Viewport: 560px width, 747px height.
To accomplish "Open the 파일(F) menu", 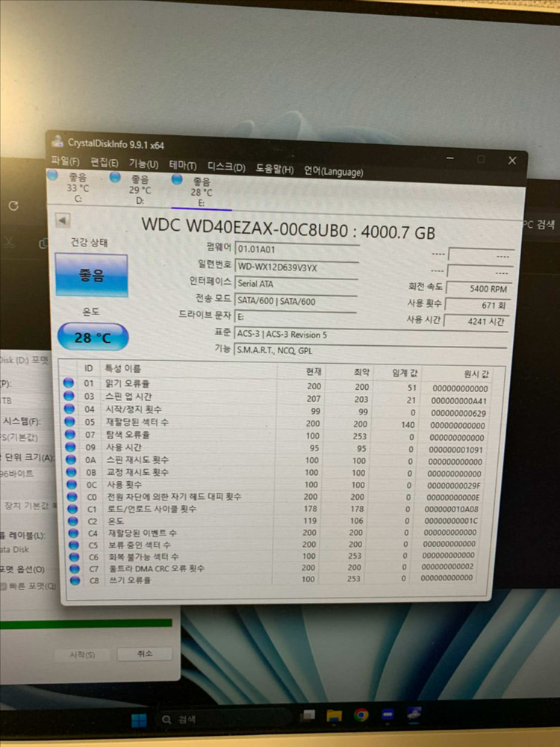I will pos(65,161).
